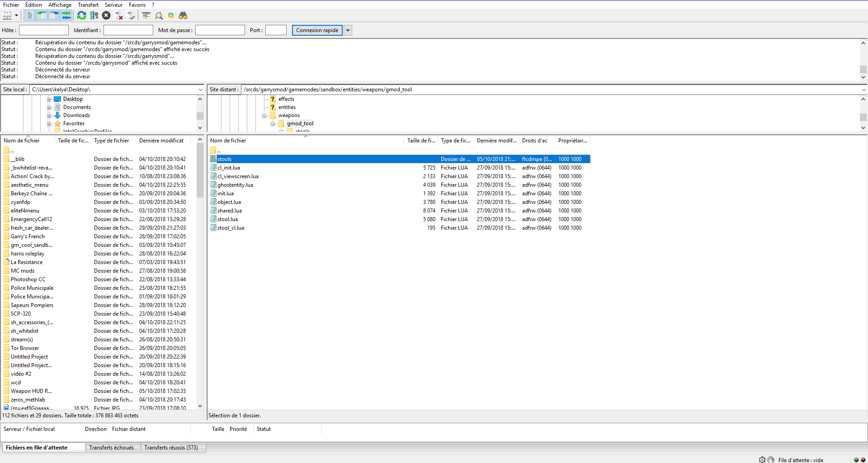This screenshot has height=463, width=868.
Task: Toggle local directory tree display
Action: click(x=42, y=15)
